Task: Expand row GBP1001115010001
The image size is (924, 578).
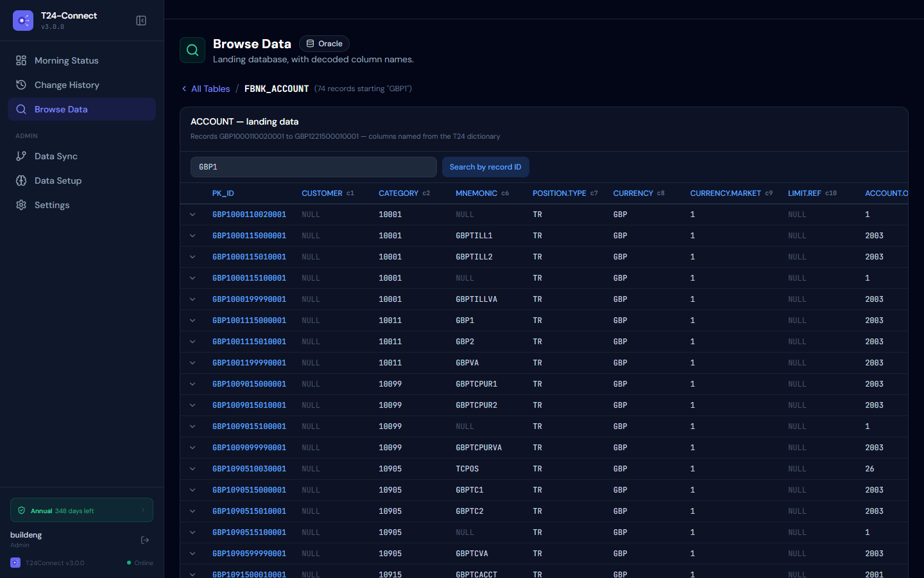Action: (193, 342)
